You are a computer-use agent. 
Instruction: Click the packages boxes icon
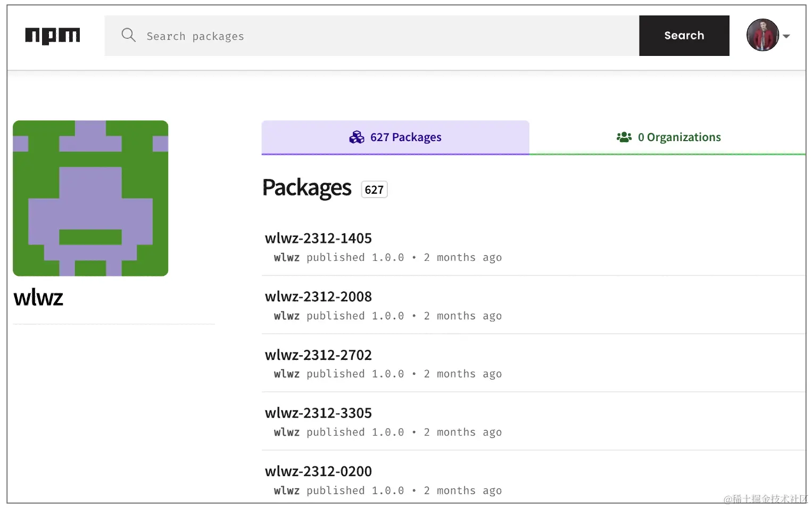pos(357,137)
